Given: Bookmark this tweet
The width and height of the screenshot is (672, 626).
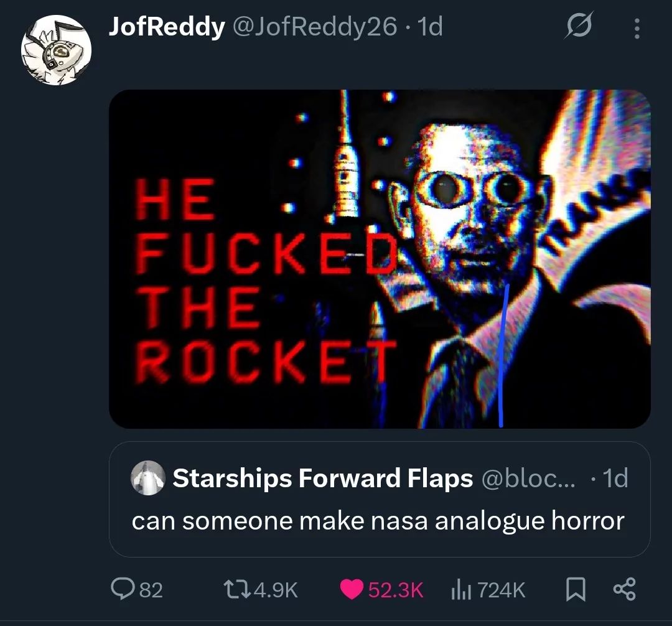Looking at the screenshot, I should tap(575, 589).
